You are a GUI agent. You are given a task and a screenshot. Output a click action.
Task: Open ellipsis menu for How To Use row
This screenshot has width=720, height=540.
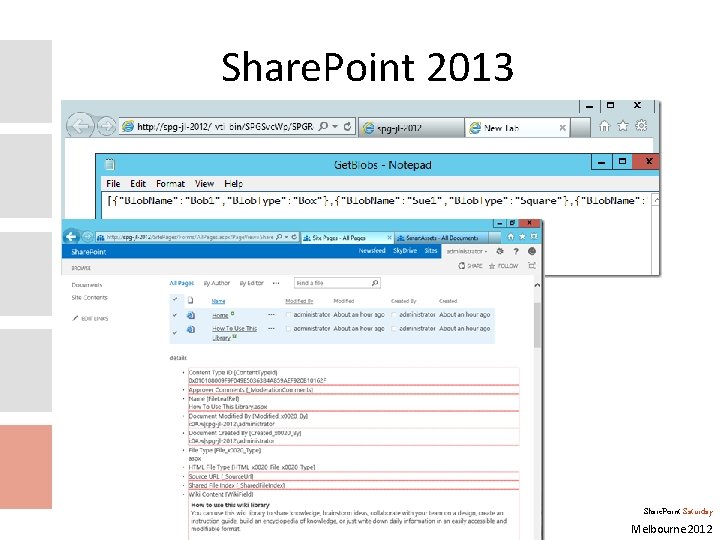pos(271,328)
